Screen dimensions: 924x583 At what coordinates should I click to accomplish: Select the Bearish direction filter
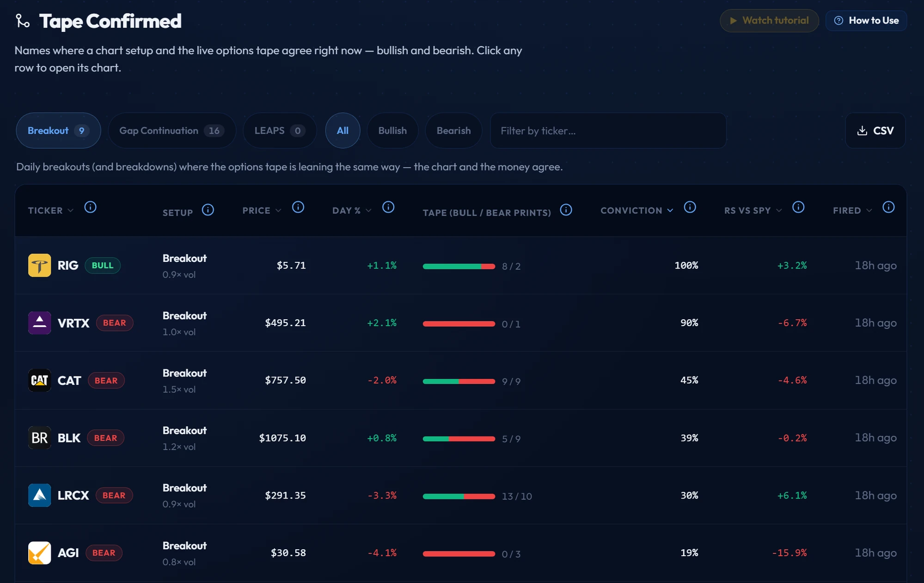coord(453,131)
